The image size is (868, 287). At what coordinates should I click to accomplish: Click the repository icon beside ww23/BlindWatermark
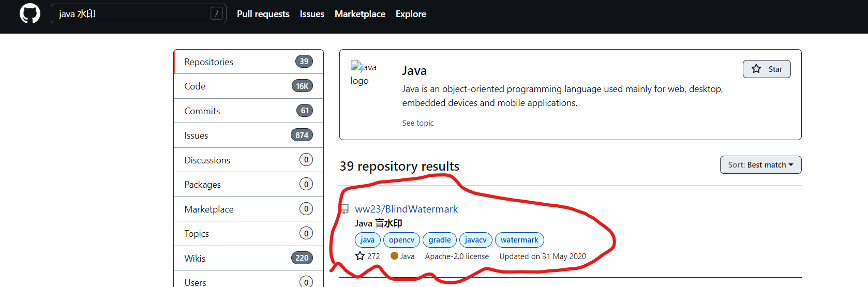tap(345, 209)
